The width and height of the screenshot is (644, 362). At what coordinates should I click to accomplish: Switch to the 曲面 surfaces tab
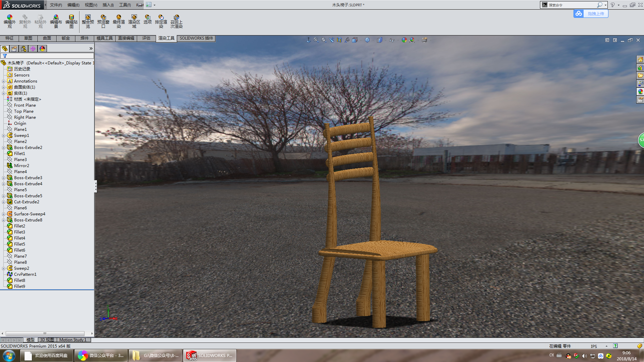[x=47, y=38]
